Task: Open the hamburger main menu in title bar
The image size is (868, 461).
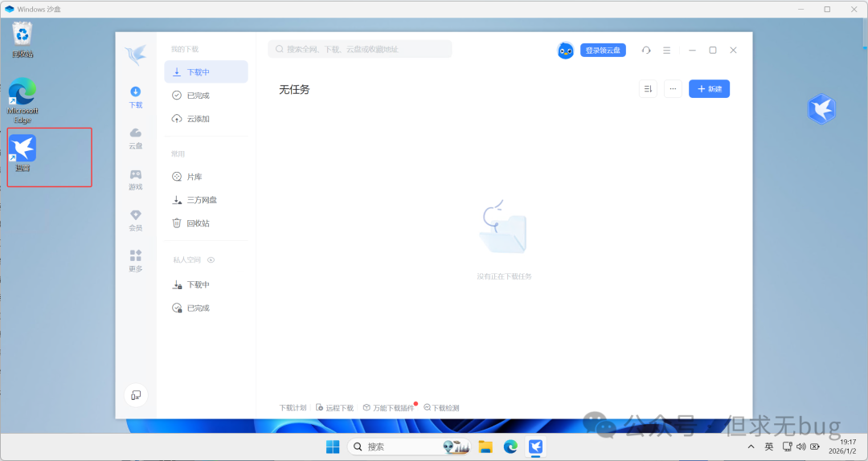Action: coord(666,50)
